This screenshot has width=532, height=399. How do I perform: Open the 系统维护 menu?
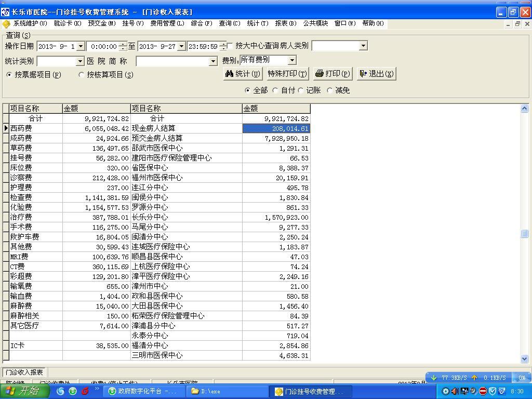(30, 23)
